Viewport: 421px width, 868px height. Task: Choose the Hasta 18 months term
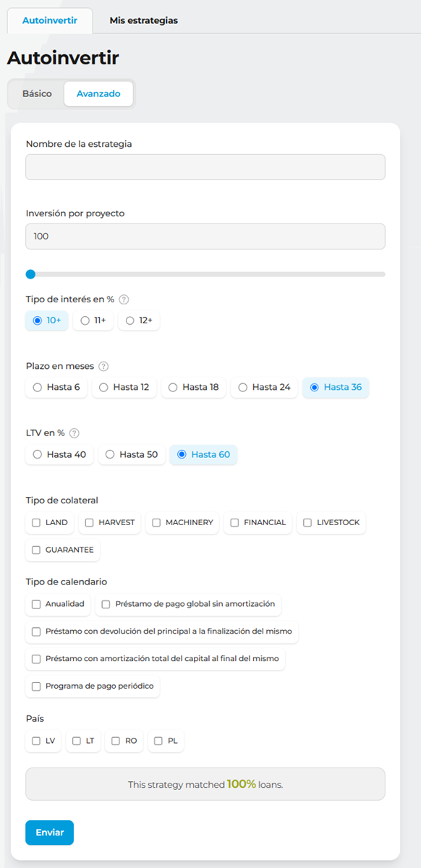[193, 388]
